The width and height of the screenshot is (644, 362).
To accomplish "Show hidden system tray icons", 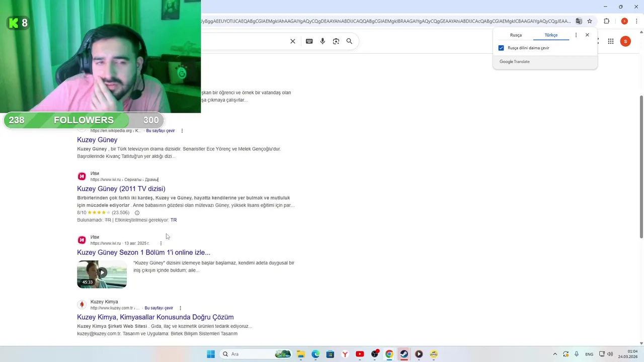I will pyautogui.click(x=555, y=354).
